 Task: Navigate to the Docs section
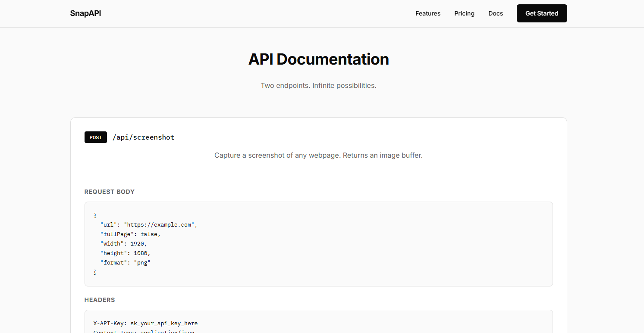point(495,13)
